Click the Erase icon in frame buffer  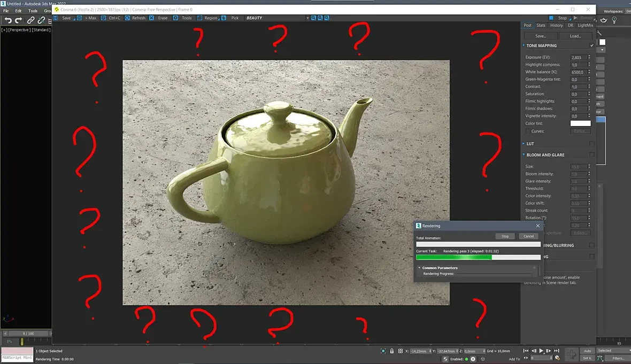coord(152,18)
